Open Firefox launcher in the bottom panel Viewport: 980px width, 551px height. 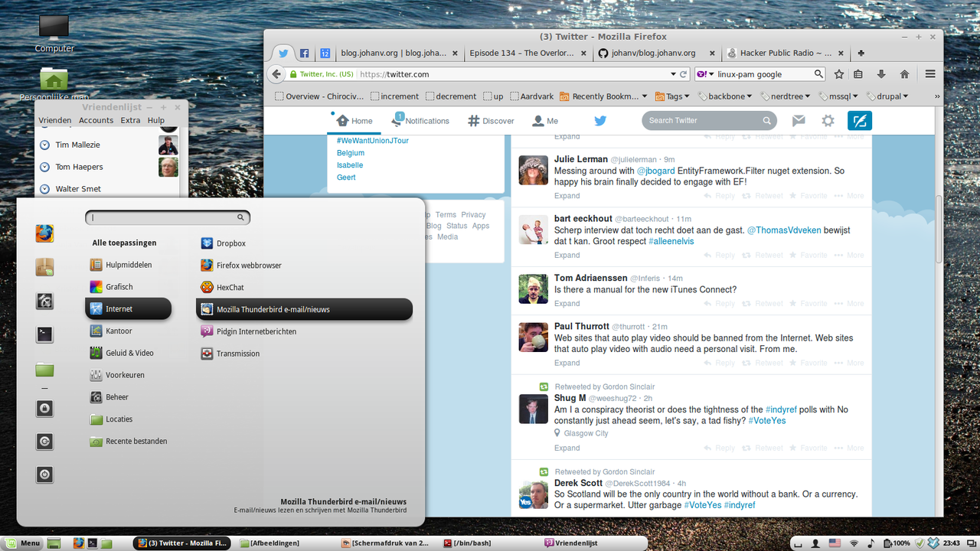click(x=78, y=543)
